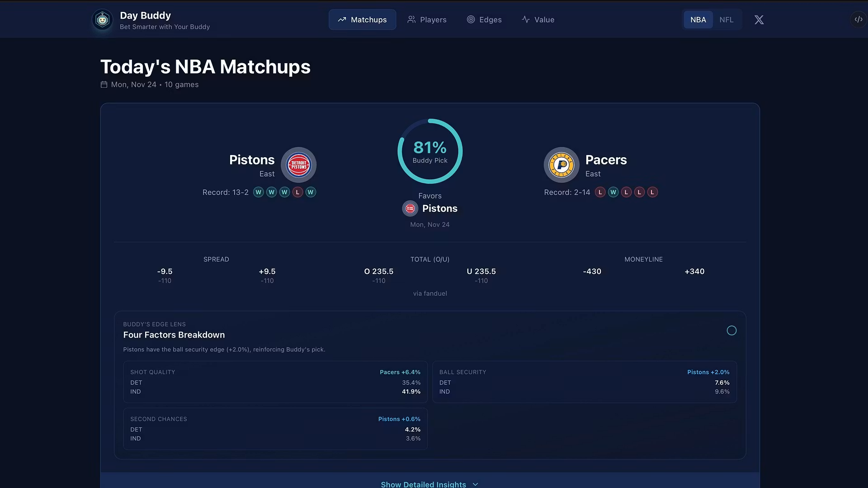This screenshot has width=868, height=488.
Task: Click the 81% Buddy Pick progress ring
Action: pos(429,151)
